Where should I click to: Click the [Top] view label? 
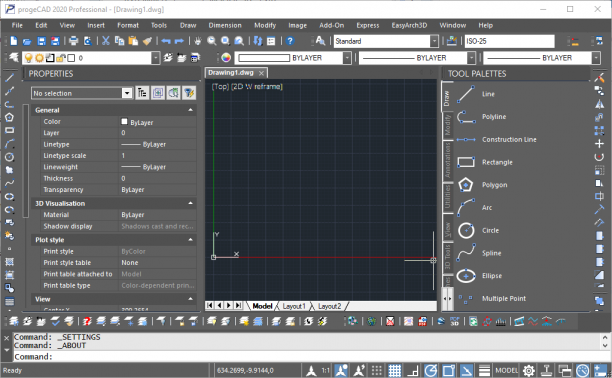click(220, 87)
